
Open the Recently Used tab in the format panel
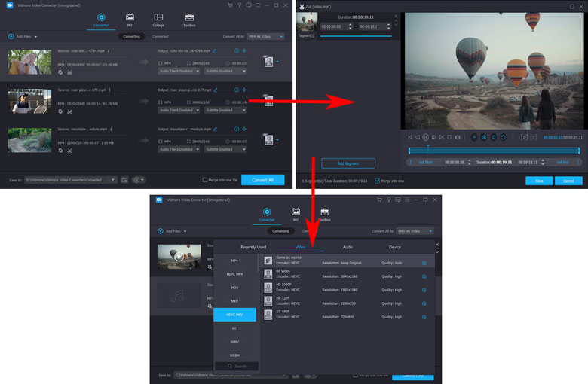point(253,247)
